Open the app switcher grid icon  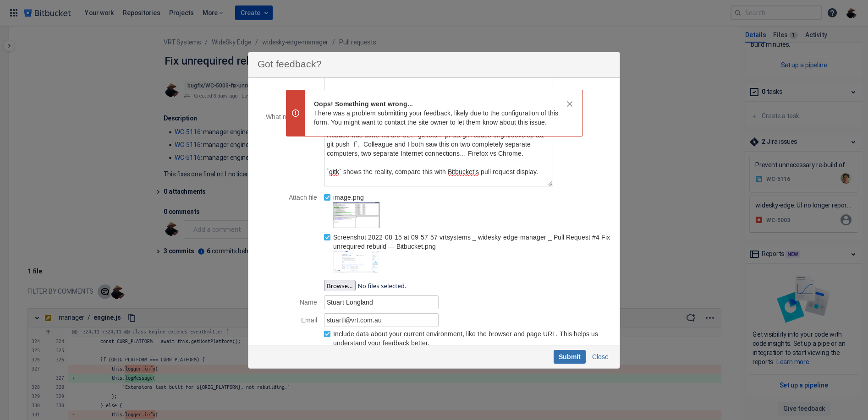point(14,13)
